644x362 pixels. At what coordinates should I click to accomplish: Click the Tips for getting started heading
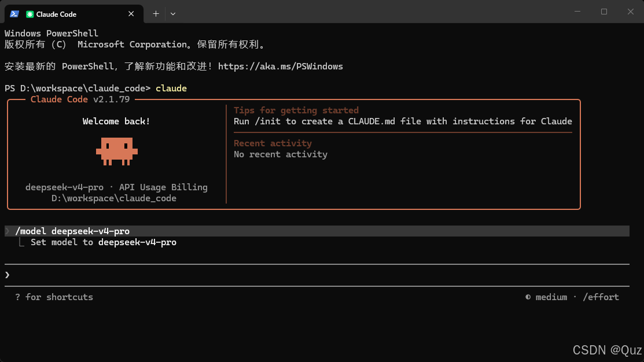[x=296, y=110]
